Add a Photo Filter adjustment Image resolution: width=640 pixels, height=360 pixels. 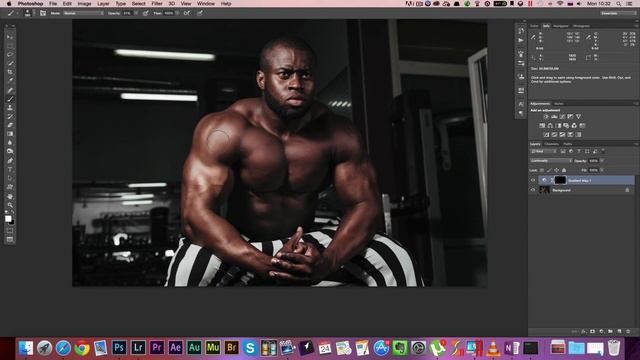[566, 126]
